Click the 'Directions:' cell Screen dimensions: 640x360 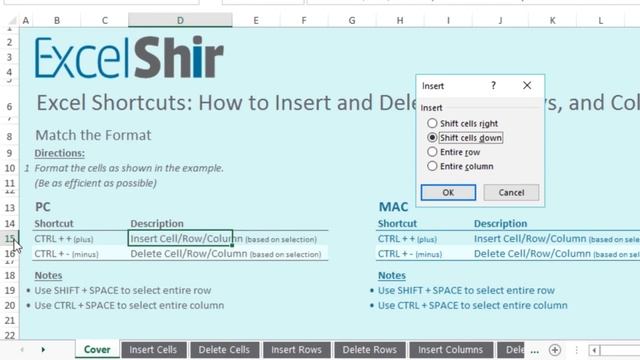(x=60, y=153)
